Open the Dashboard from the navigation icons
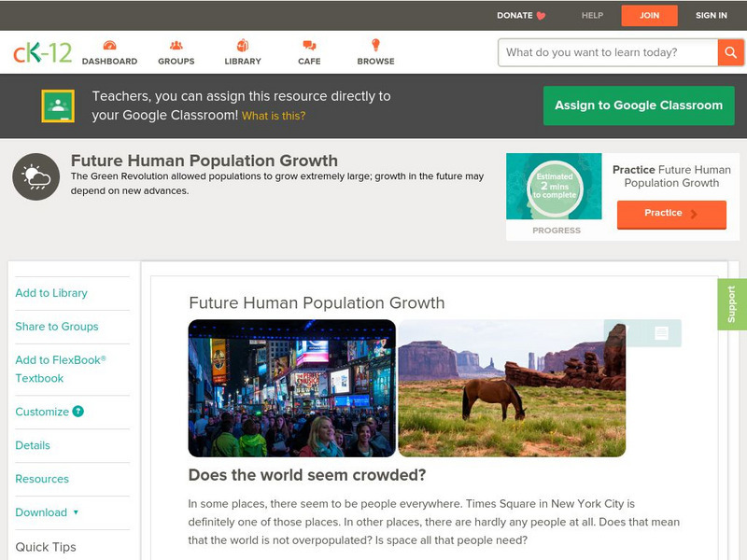Viewport: 747px width, 560px height. [109, 46]
